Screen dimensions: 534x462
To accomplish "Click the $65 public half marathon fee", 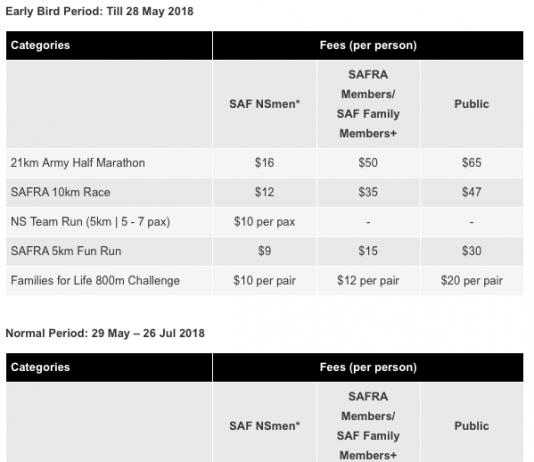I will (x=472, y=163).
